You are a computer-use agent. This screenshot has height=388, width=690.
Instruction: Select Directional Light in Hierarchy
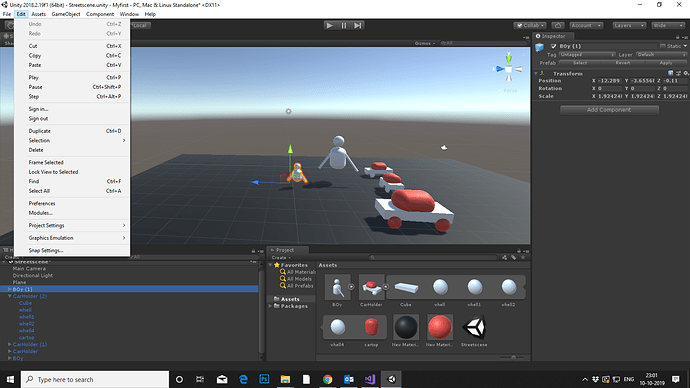(33, 275)
